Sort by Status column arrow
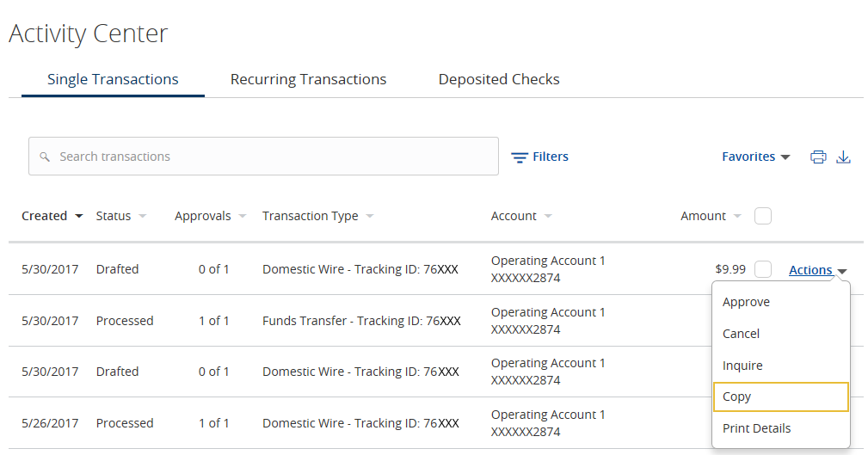This screenshot has height=455, width=868. (x=143, y=216)
